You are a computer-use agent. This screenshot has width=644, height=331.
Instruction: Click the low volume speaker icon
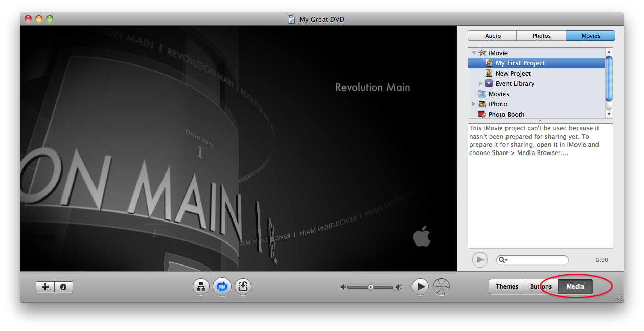click(343, 288)
